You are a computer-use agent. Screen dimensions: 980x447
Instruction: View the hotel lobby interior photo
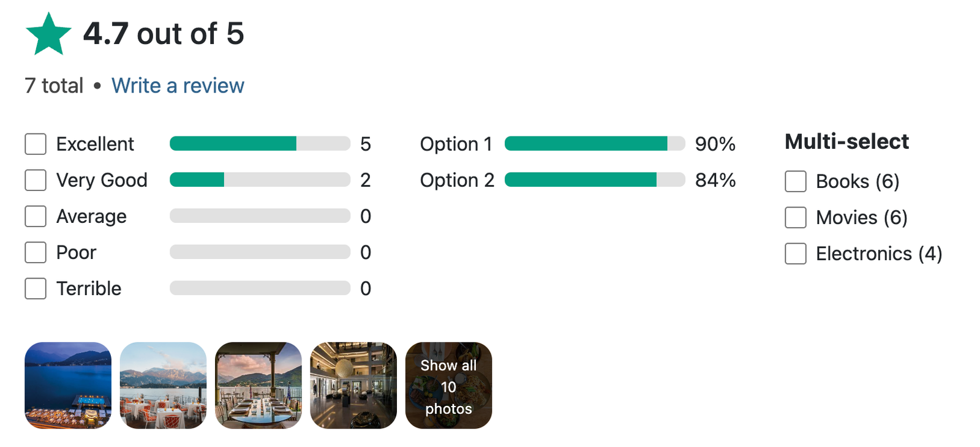[x=353, y=385]
